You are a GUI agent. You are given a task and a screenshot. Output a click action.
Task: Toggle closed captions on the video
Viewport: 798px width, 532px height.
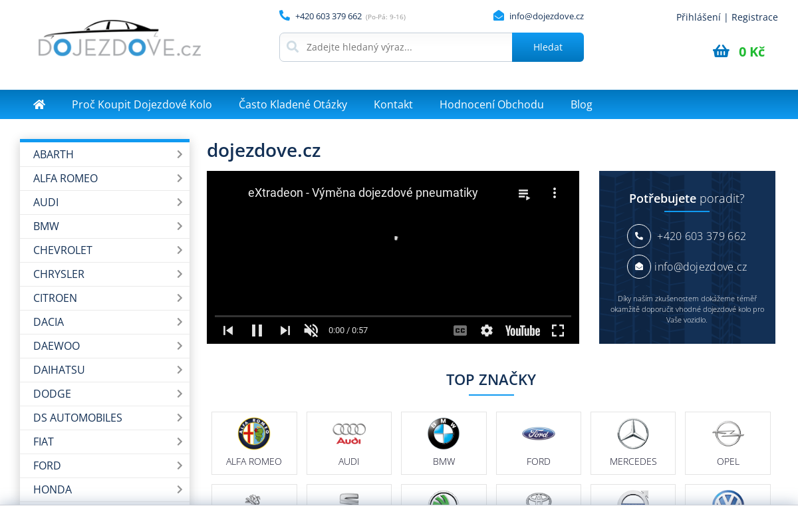pos(460,331)
